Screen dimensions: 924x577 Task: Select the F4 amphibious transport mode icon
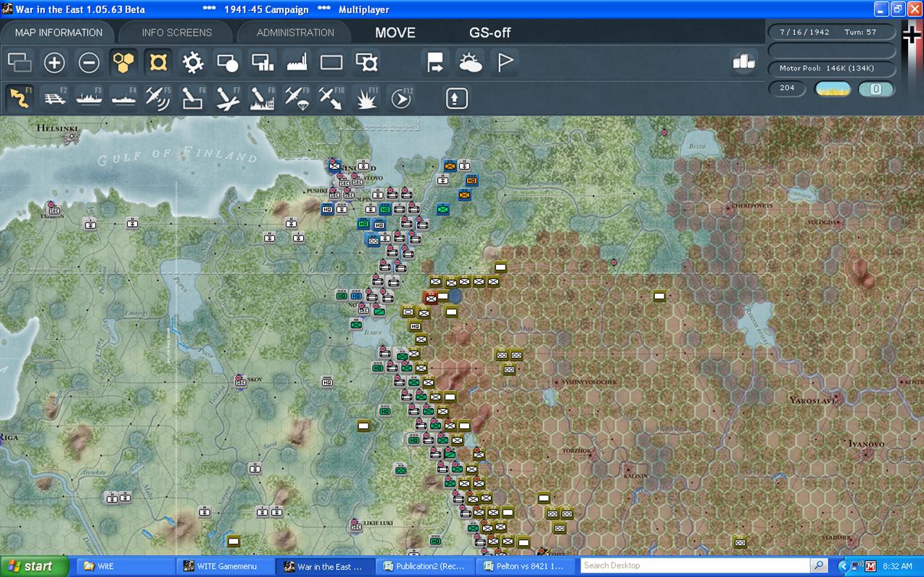click(x=123, y=98)
